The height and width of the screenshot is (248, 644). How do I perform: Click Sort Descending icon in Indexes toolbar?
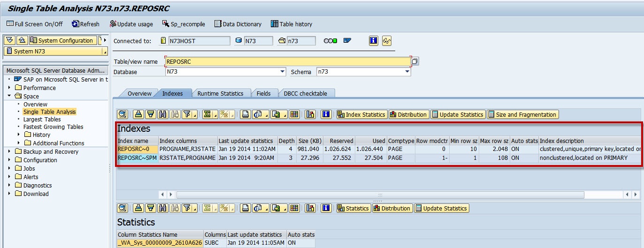pos(150,114)
